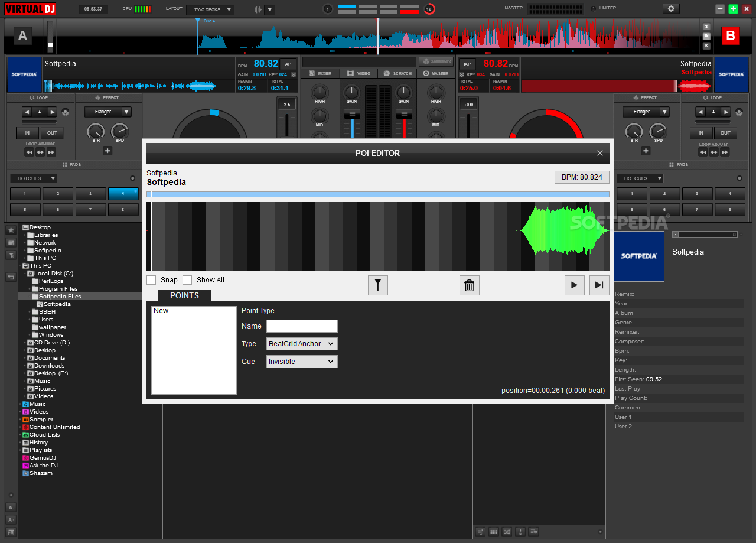This screenshot has width=756, height=543.
Task: Click the folder icon in browser sidebar
Action: [11, 242]
